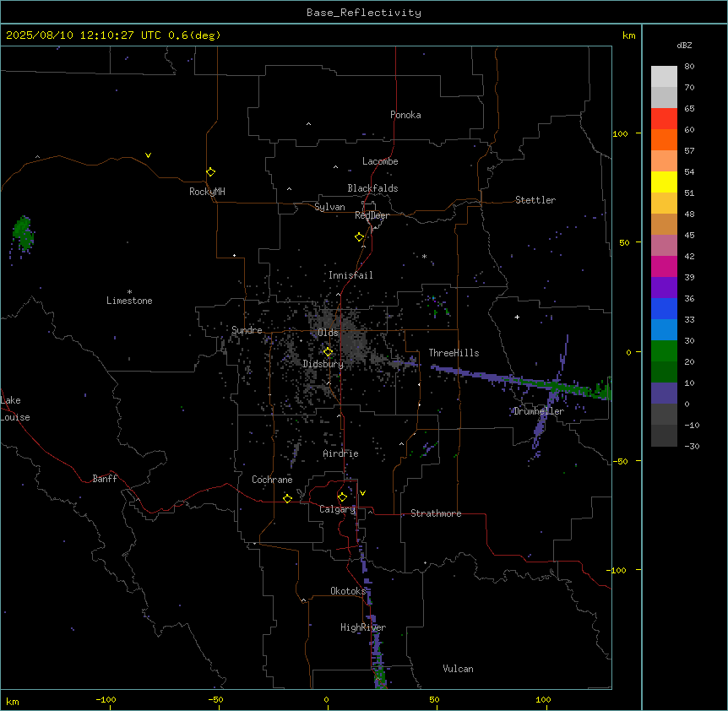The height and width of the screenshot is (711, 728).
Task: Select the bright green 20-30 dBZ legend swatch
Action: point(664,351)
